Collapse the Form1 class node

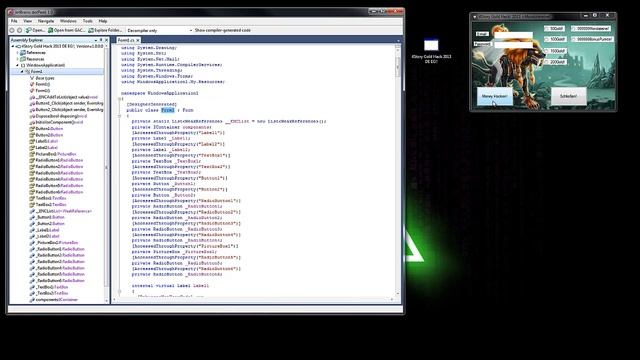[22, 72]
